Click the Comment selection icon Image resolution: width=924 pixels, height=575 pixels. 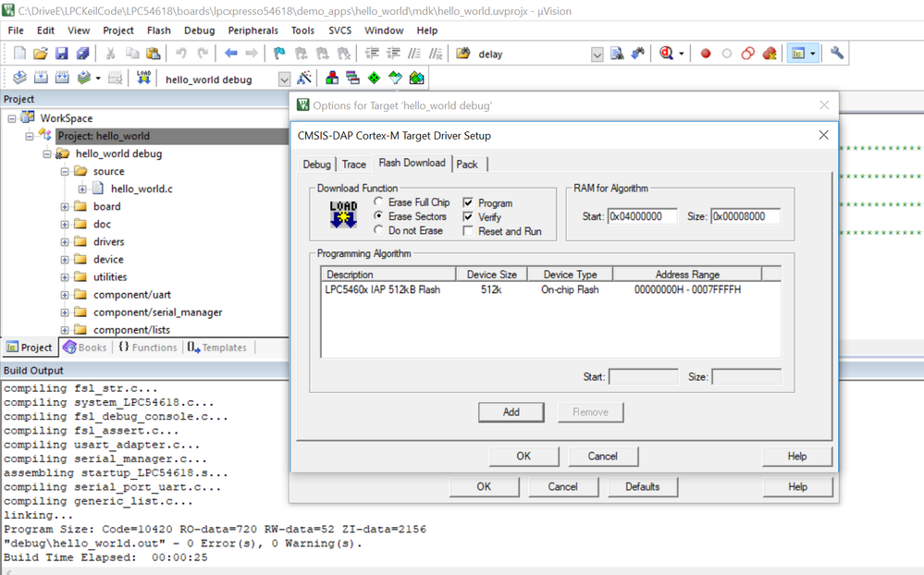coord(414,54)
